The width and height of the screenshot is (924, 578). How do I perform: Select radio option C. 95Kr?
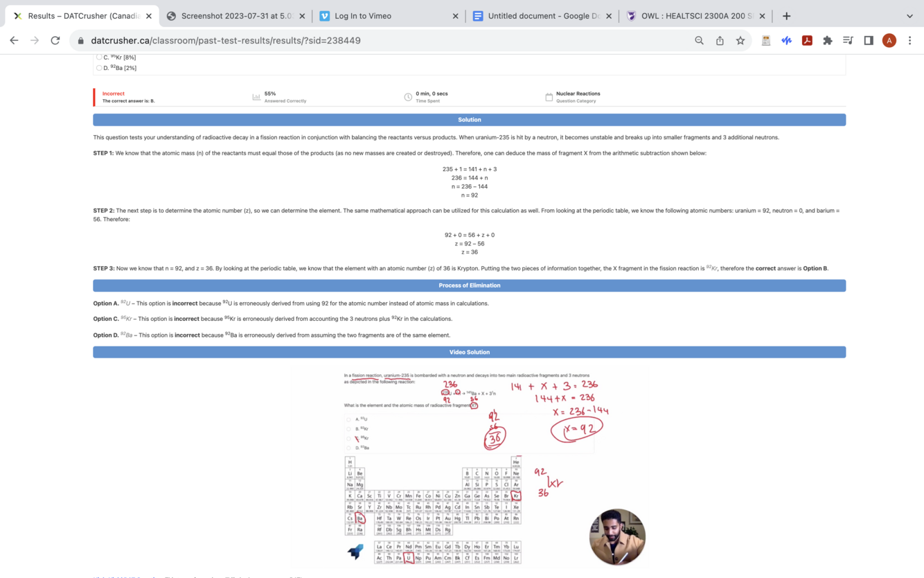coord(98,58)
